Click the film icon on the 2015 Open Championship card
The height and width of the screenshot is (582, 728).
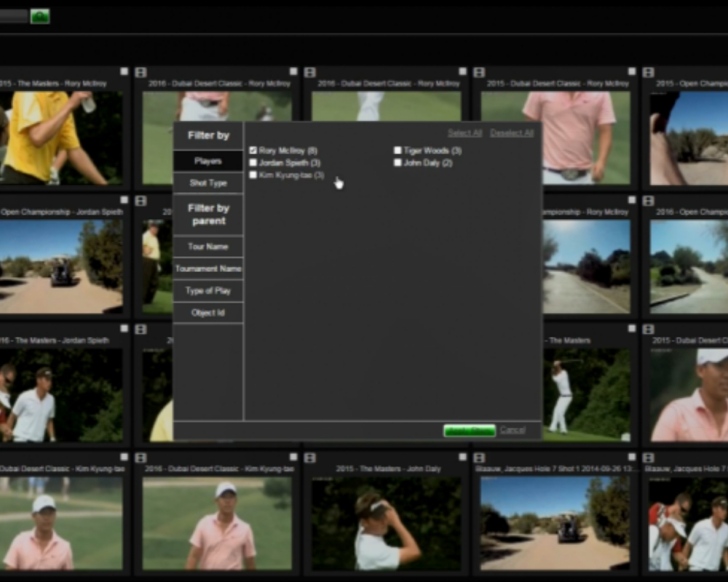(x=648, y=73)
